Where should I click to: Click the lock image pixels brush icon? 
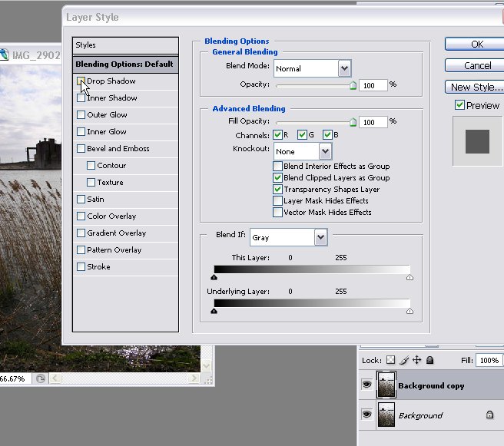[x=403, y=359]
